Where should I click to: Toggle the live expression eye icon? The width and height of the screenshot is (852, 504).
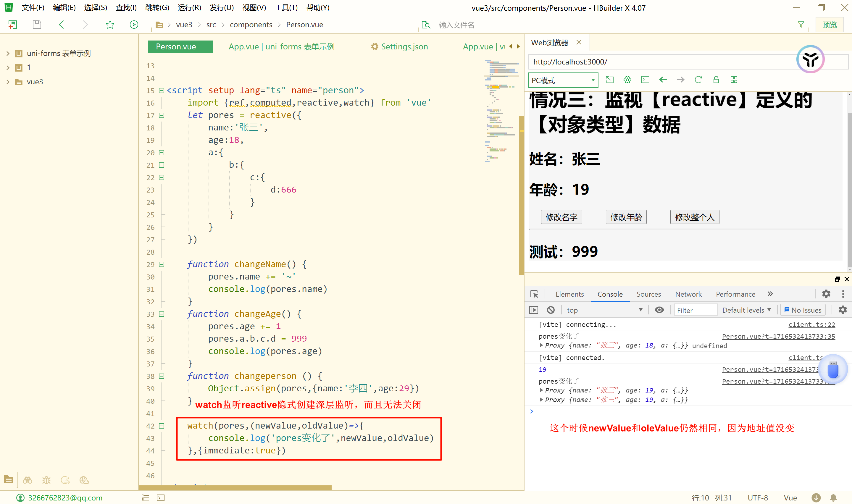(x=659, y=310)
